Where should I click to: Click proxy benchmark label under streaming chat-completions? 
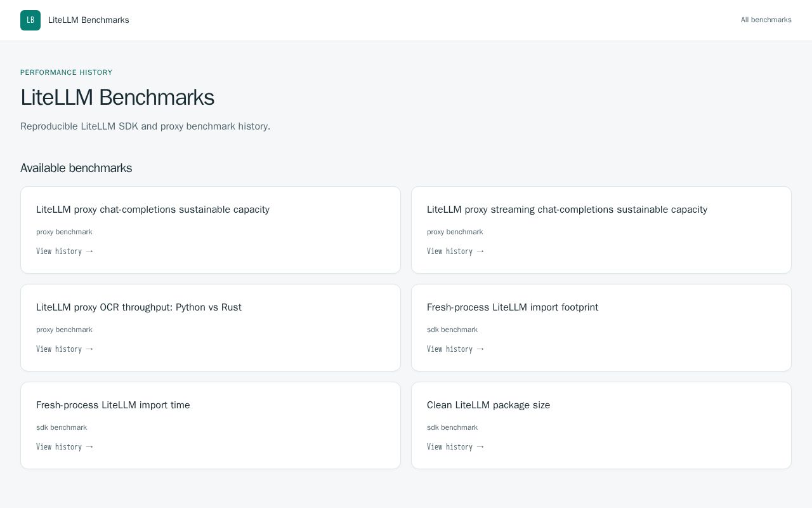455,232
